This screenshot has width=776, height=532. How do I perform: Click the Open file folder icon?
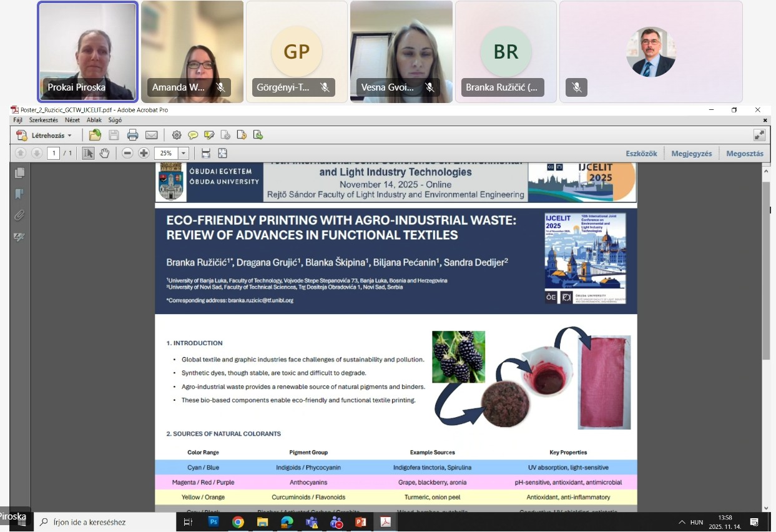[95, 135]
